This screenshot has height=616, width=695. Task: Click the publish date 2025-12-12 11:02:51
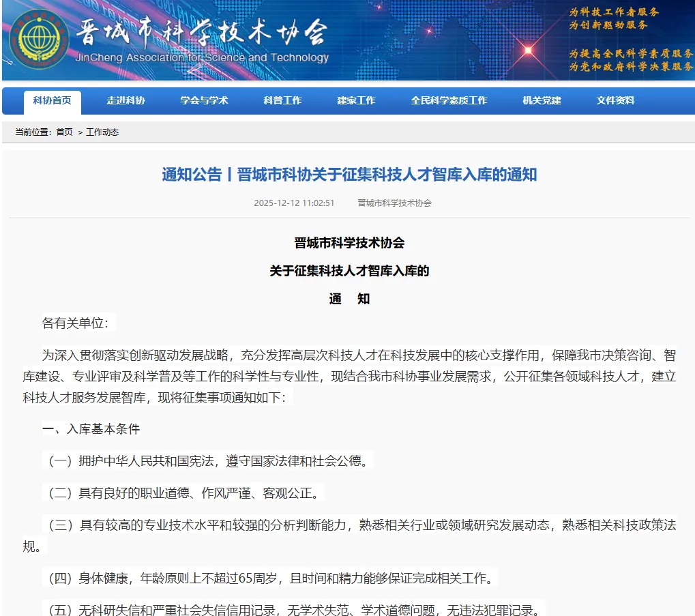click(x=294, y=203)
